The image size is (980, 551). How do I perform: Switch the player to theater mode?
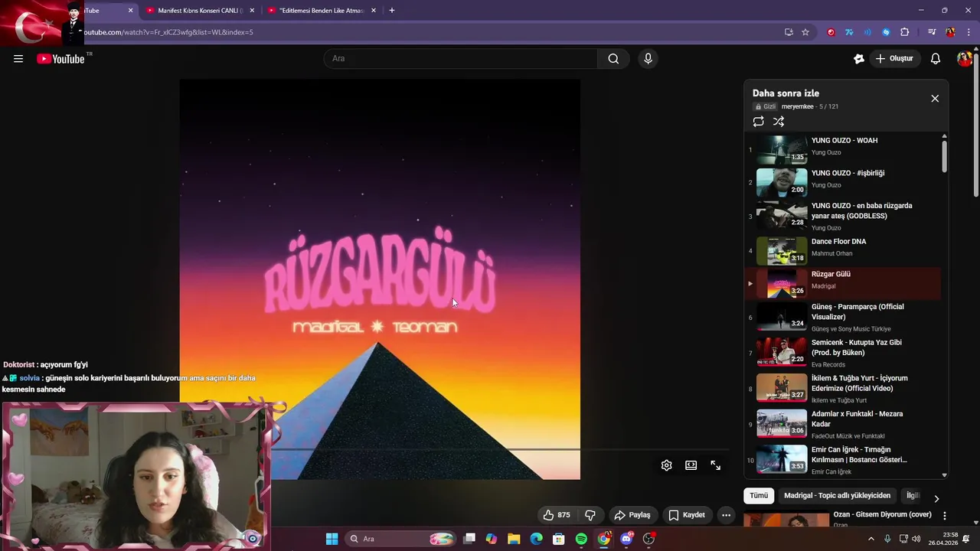pyautogui.click(x=691, y=465)
